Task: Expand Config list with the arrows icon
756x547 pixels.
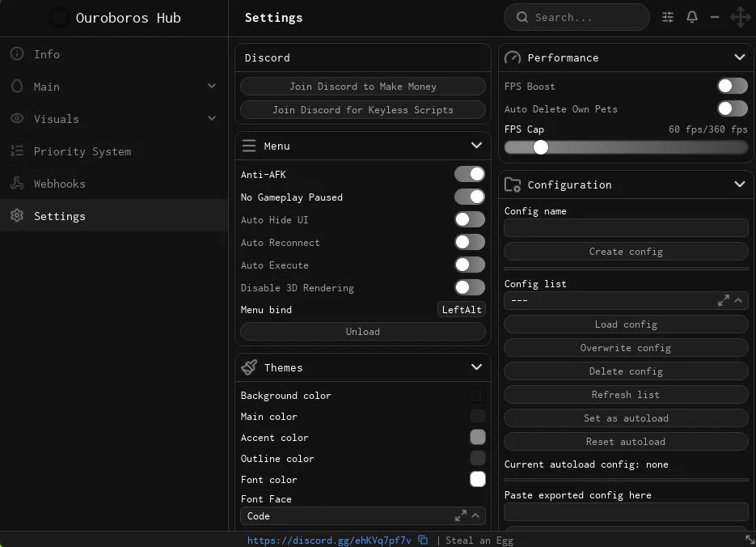Action: (723, 300)
